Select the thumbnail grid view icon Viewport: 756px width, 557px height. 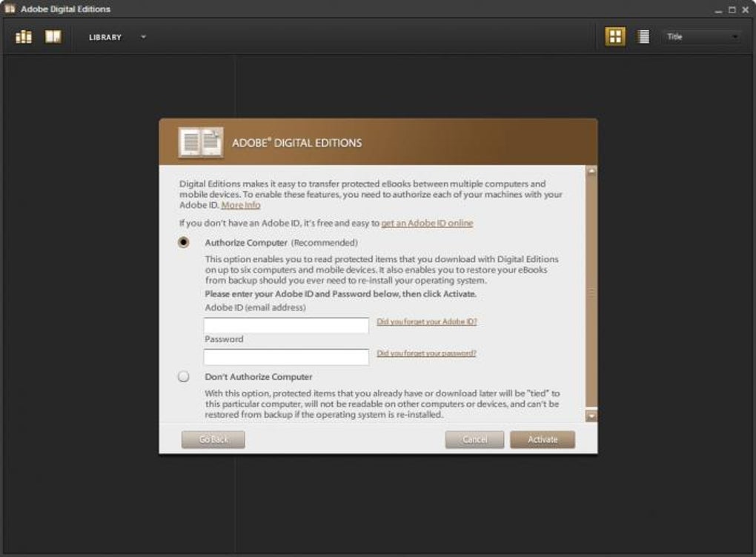coord(614,36)
